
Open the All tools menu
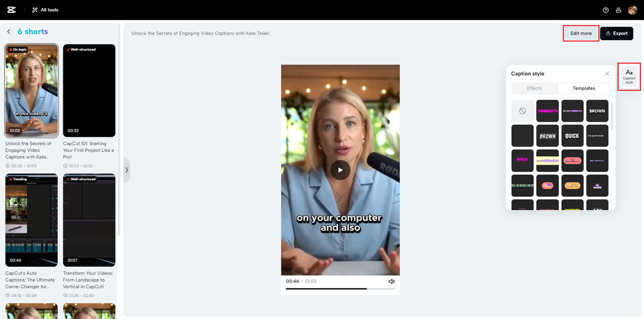45,10
